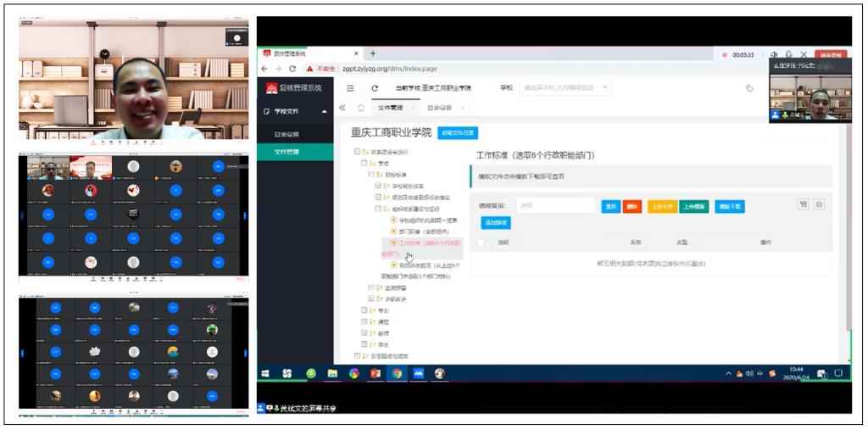868x430 pixels.
Task: Reload the page with the browser reload icon
Action: pyautogui.click(x=292, y=69)
